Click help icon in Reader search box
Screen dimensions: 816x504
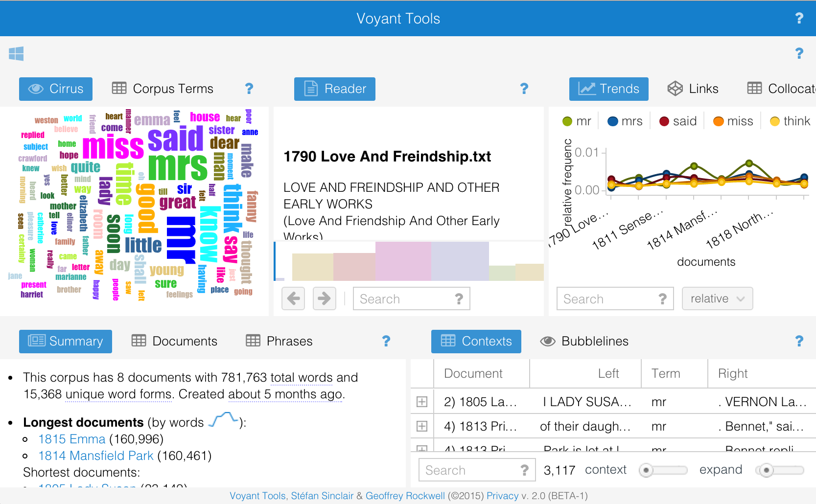pyautogui.click(x=459, y=299)
